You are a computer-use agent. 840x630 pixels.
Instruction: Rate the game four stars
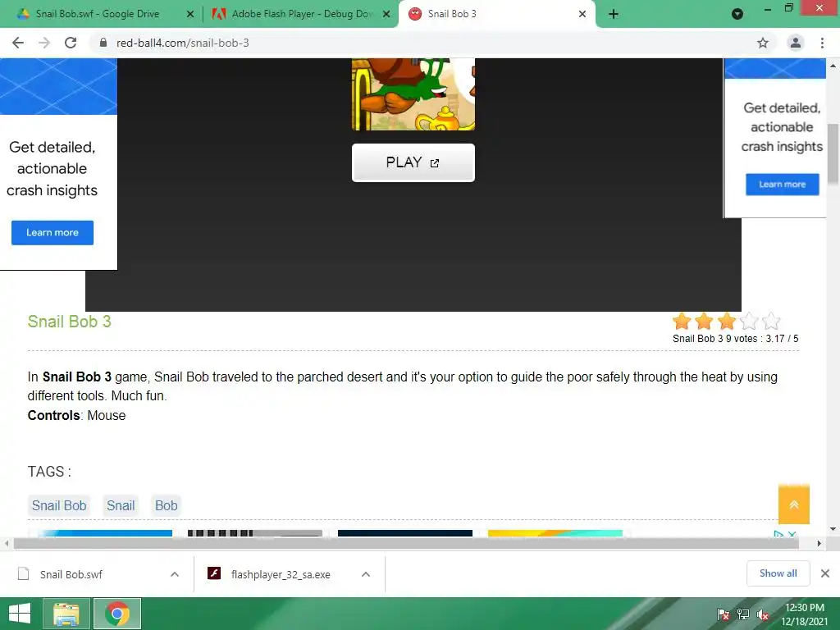[x=749, y=322]
